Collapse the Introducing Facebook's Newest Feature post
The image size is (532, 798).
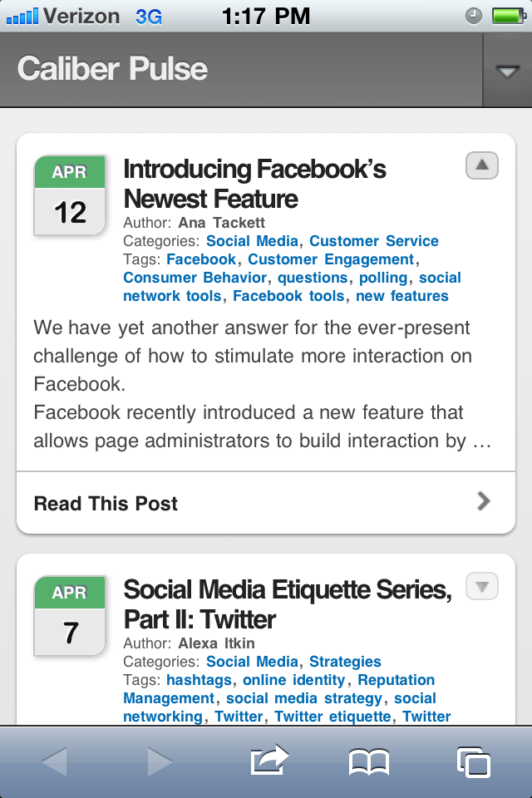pyautogui.click(x=480, y=165)
